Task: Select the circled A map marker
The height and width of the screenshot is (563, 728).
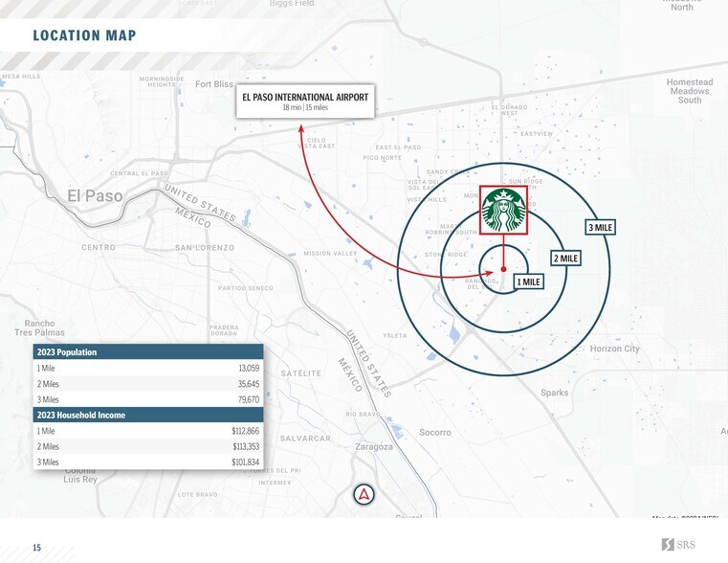Action: point(364,494)
